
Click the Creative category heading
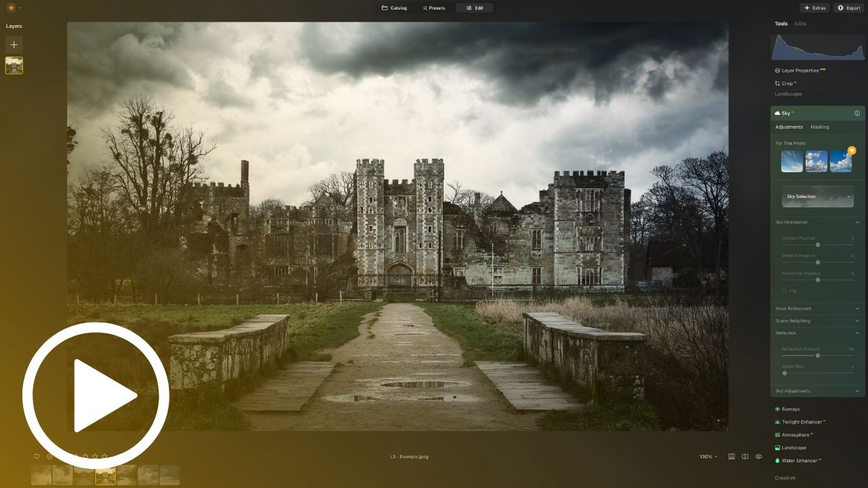(785, 478)
